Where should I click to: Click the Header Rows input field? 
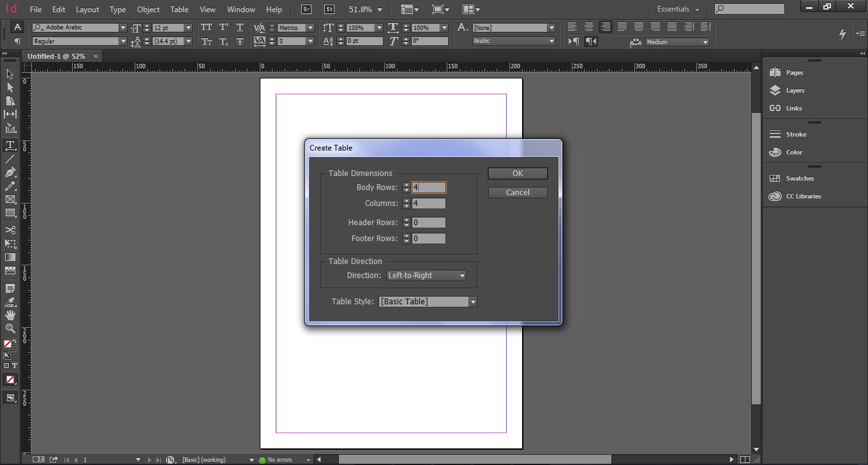coord(429,223)
